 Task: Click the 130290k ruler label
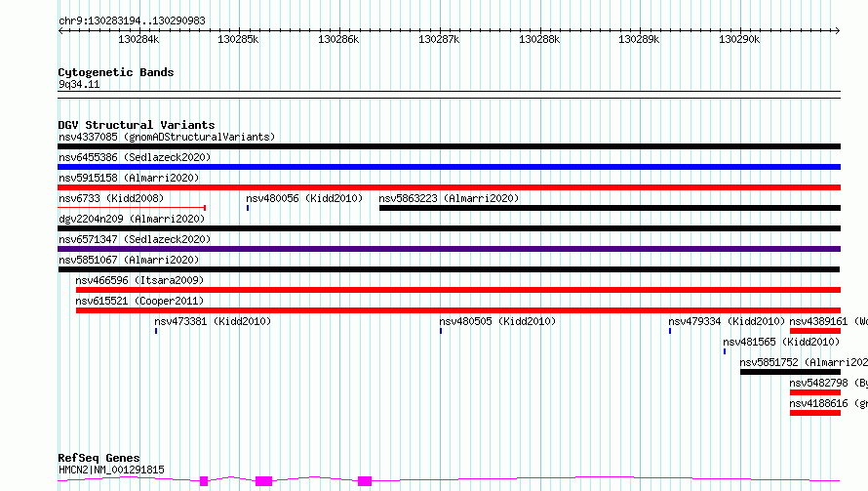(739, 39)
